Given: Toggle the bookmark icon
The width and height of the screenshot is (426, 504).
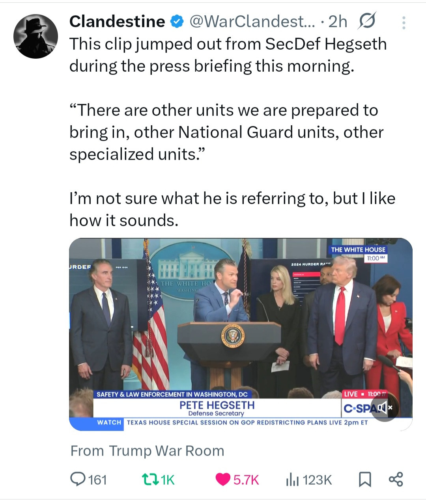Looking at the screenshot, I should [x=365, y=480].
